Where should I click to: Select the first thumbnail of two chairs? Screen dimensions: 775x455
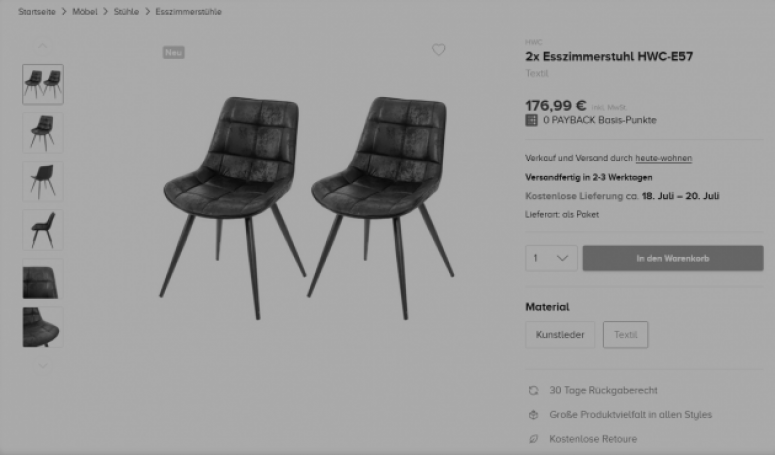43,84
